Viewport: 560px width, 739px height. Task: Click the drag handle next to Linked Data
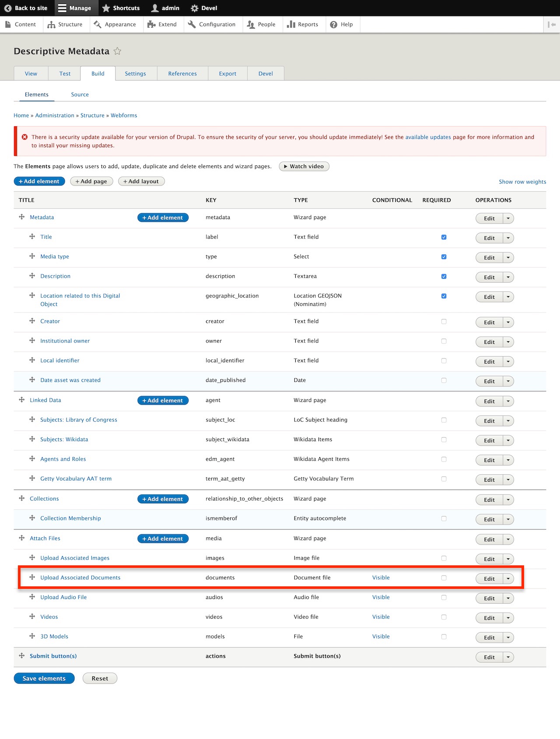click(x=21, y=400)
